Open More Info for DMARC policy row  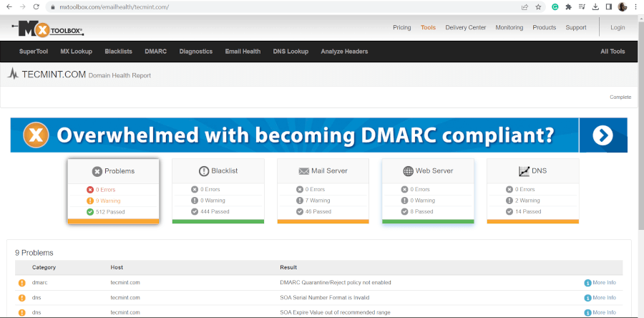(600, 283)
